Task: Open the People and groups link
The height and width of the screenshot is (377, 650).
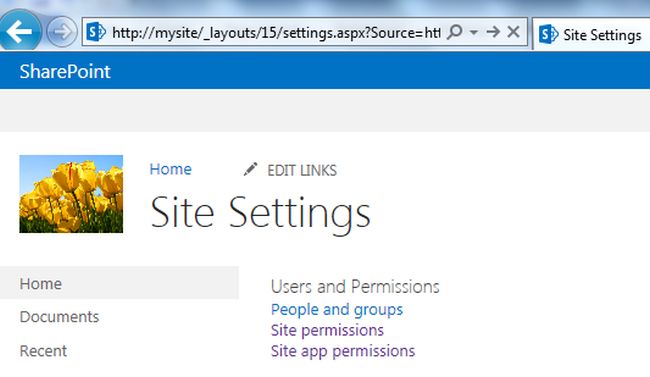Action: pyautogui.click(x=337, y=310)
